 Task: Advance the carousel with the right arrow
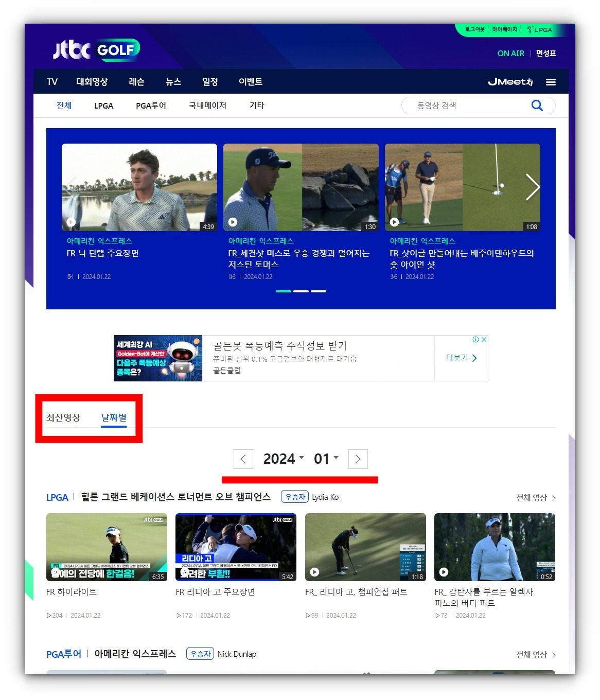533,187
